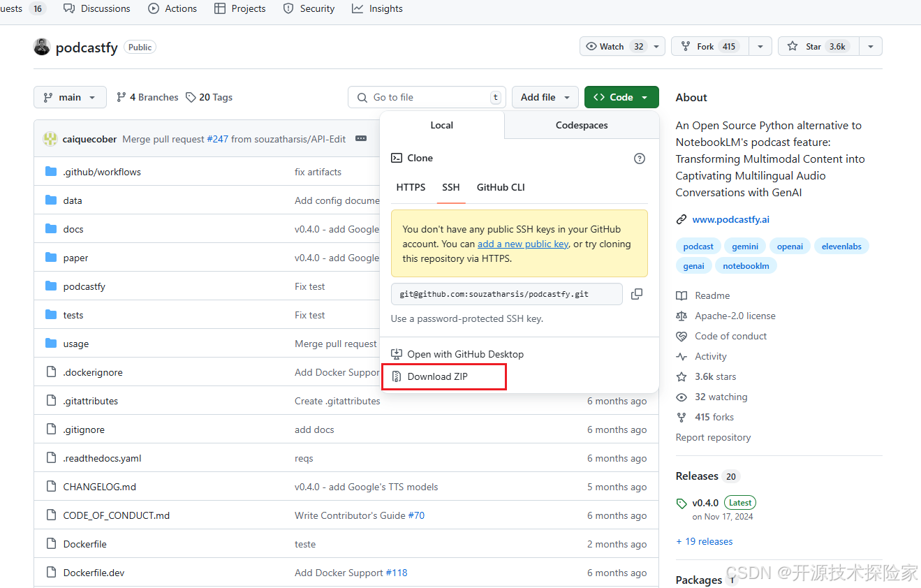Screen dimensions: 921x588
Task: Open the www.podcastfy.ai website link
Action: point(730,219)
